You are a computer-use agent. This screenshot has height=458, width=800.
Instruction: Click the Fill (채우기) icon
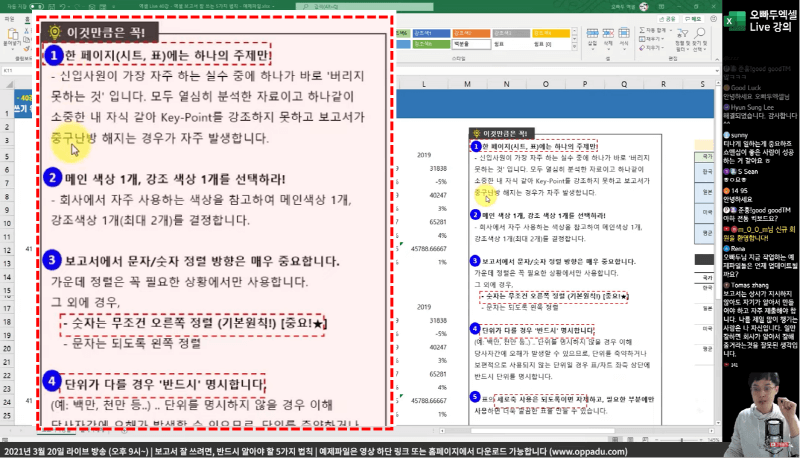(x=642, y=39)
